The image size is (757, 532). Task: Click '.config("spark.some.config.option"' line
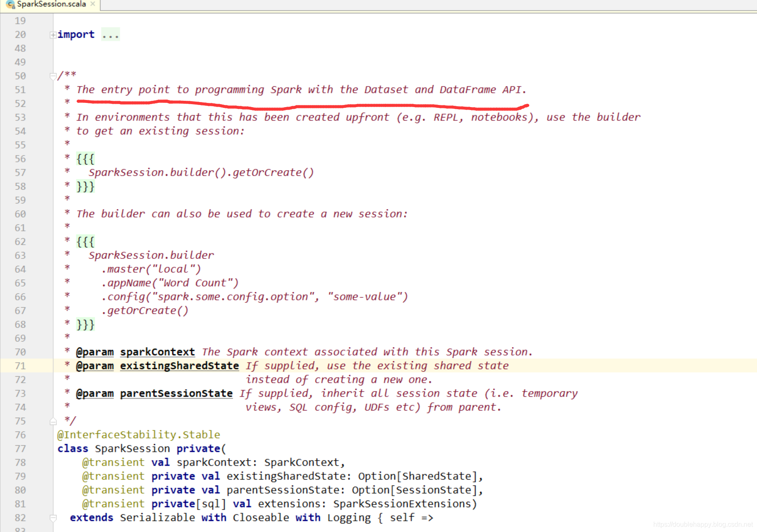pos(210,297)
